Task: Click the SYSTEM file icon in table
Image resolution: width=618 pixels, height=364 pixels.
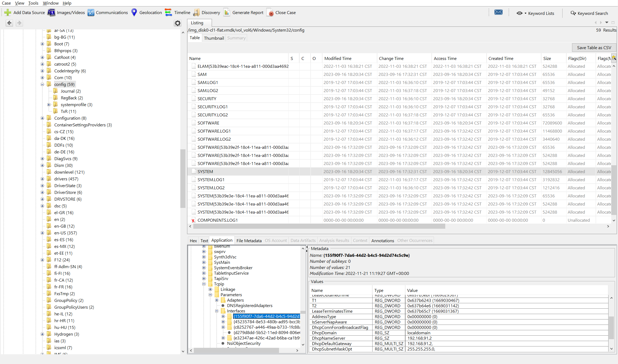Action: click(194, 171)
